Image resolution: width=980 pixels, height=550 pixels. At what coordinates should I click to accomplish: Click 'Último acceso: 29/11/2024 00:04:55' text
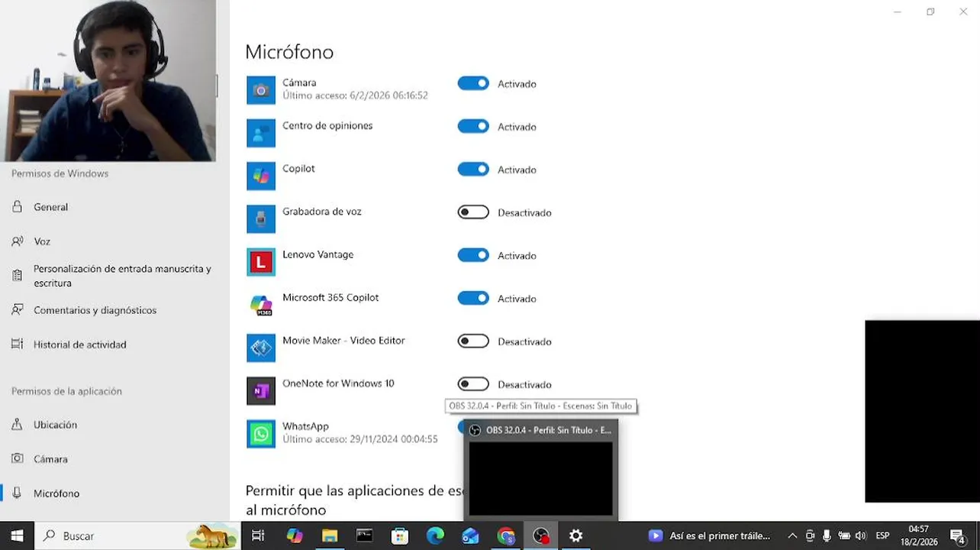tap(360, 440)
